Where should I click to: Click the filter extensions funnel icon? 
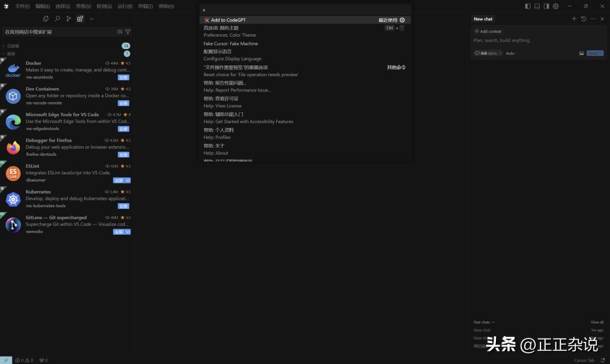128,32
